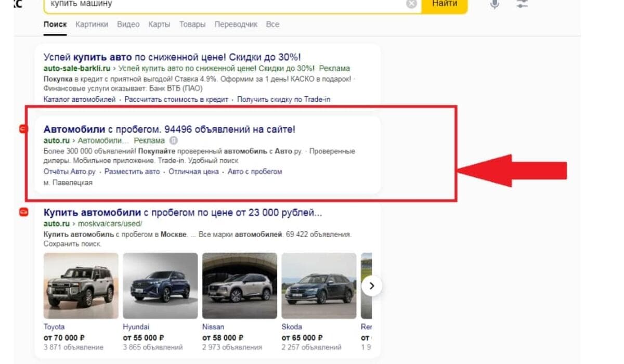
Task: Open Авто с пробегом sitelink
Action: (x=255, y=172)
